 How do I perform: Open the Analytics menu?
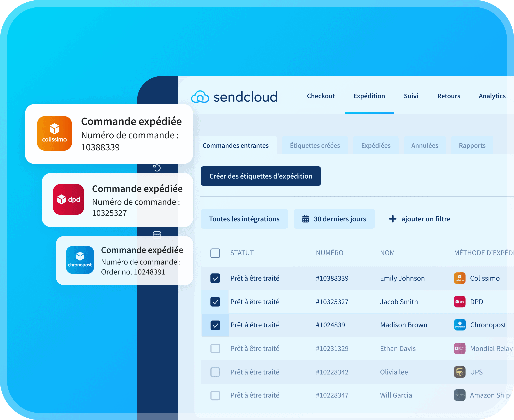coord(492,96)
